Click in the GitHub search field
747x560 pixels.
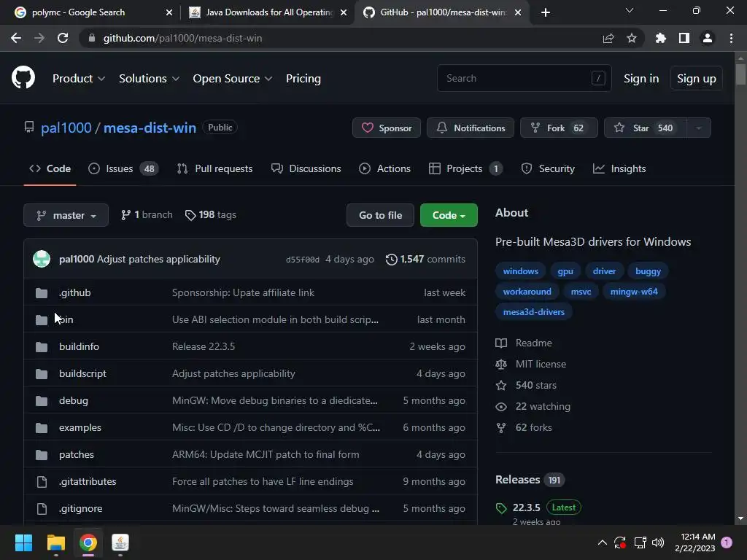coord(524,79)
